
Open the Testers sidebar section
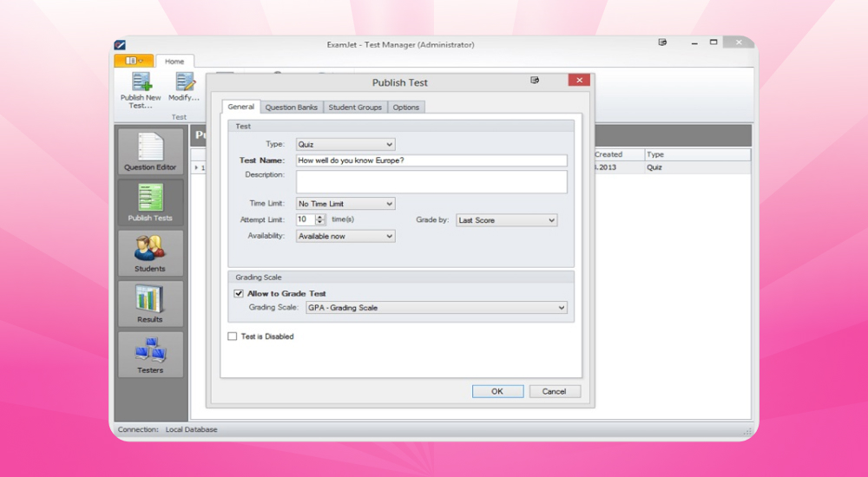click(x=150, y=354)
